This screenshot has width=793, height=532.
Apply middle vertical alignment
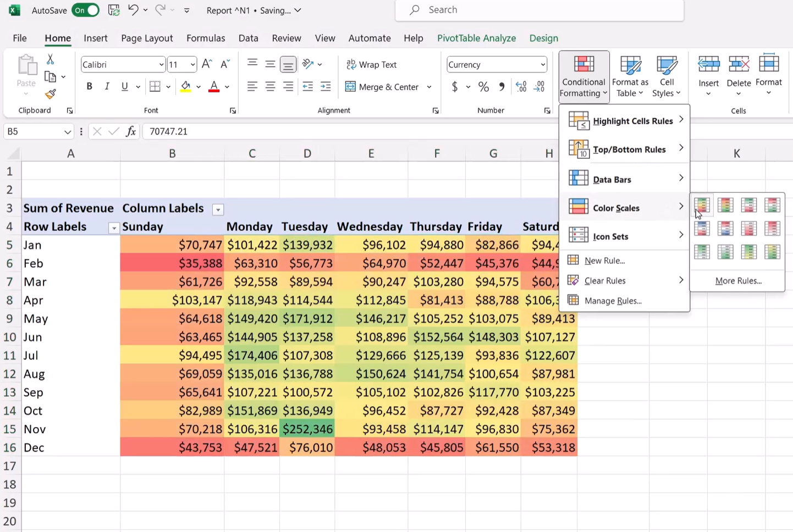(x=270, y=64)
